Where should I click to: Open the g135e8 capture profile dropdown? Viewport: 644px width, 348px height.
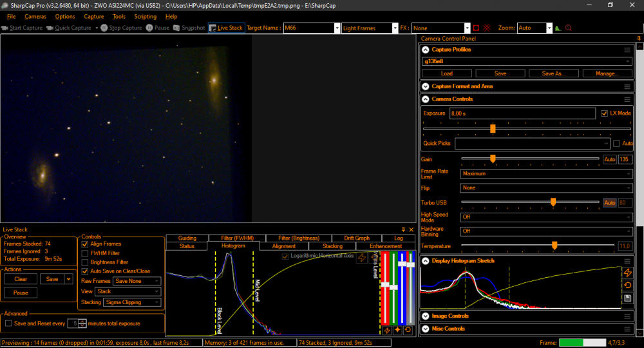click(x=527, y=61)
